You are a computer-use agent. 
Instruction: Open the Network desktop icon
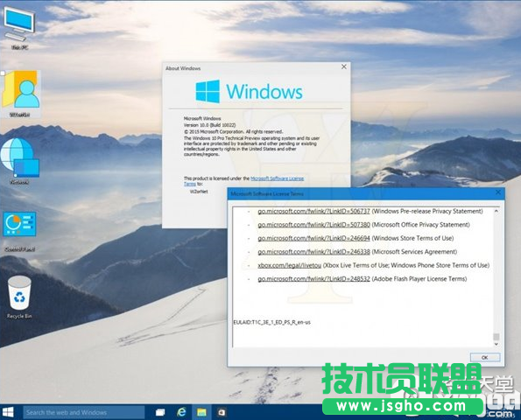click(x=19, y=161)
